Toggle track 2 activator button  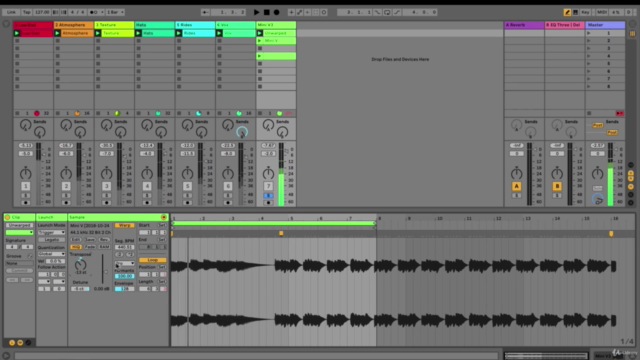pyautogui.click(x=66, y=186)
